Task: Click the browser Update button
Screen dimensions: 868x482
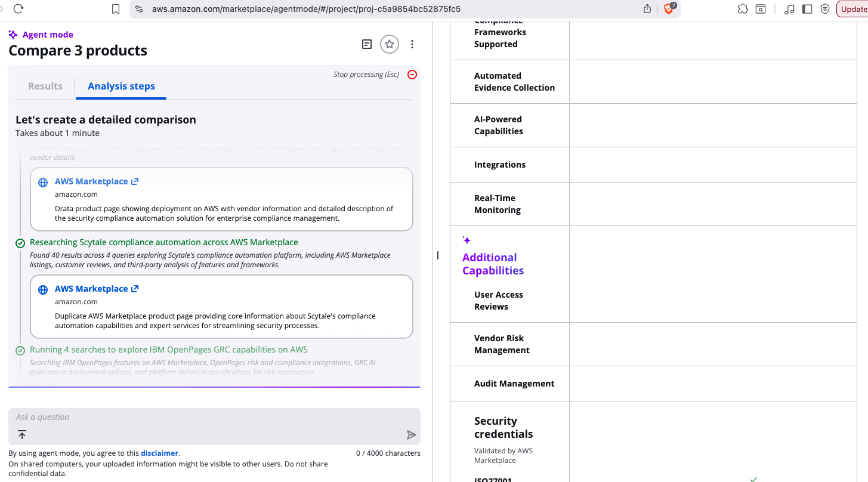Action: pyautogui.click(x=853, y=9)
